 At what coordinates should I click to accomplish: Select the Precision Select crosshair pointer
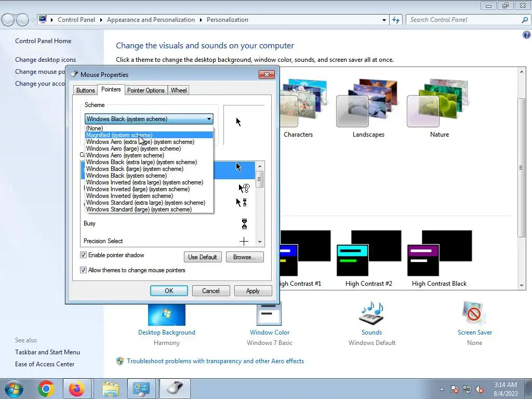pos(244,241)
